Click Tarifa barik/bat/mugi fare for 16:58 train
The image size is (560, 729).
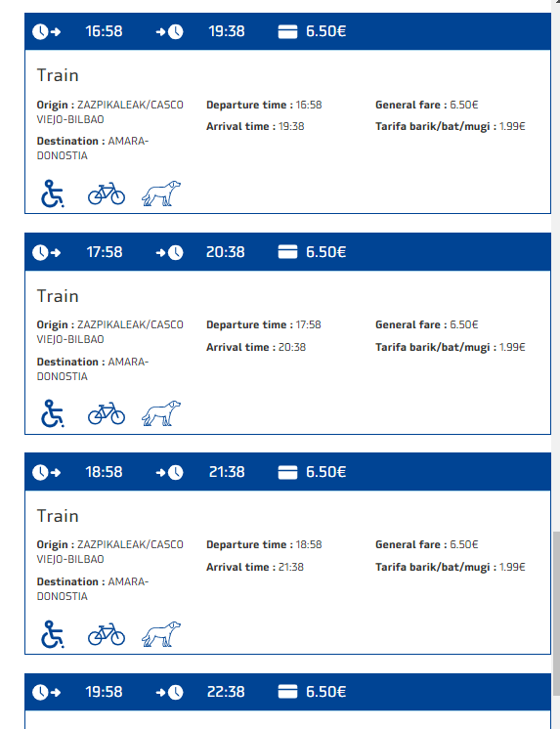(451, 126)
